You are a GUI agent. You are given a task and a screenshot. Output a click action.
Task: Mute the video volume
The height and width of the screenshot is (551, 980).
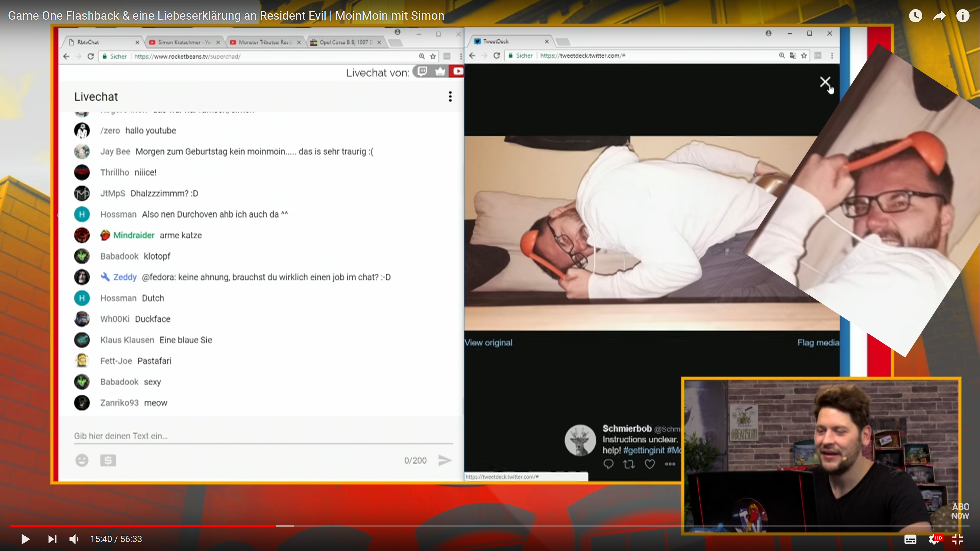[74, 539]
